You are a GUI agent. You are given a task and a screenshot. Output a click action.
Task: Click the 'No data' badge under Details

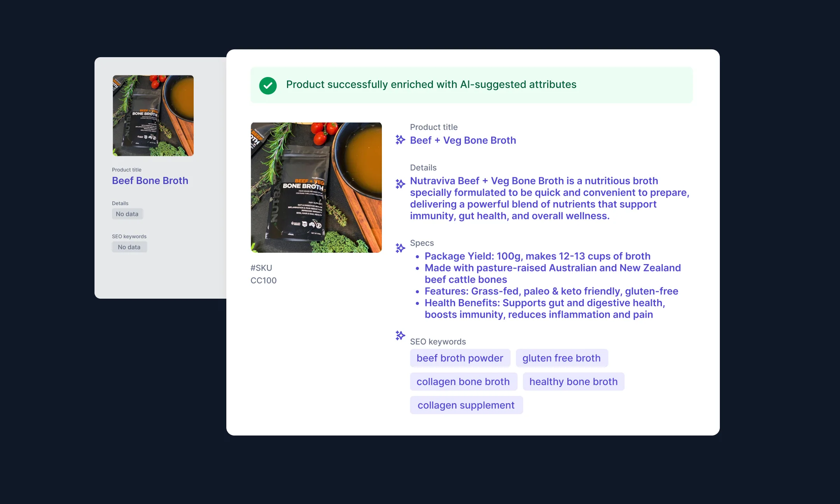click(x=127, y=214)
